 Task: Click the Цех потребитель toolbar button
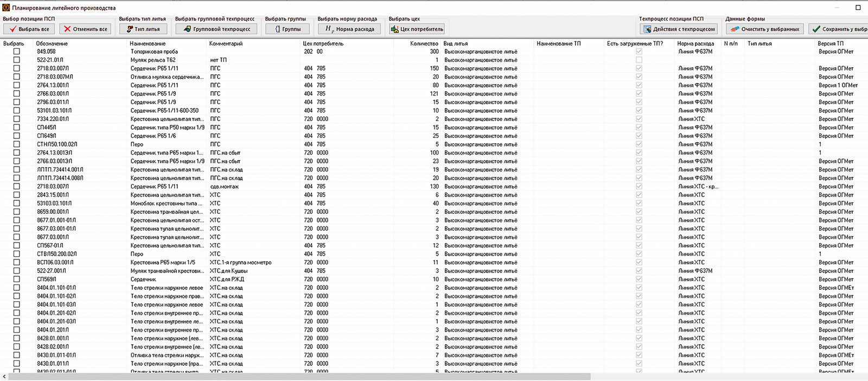pyautogui.click(x=417, y=29)
